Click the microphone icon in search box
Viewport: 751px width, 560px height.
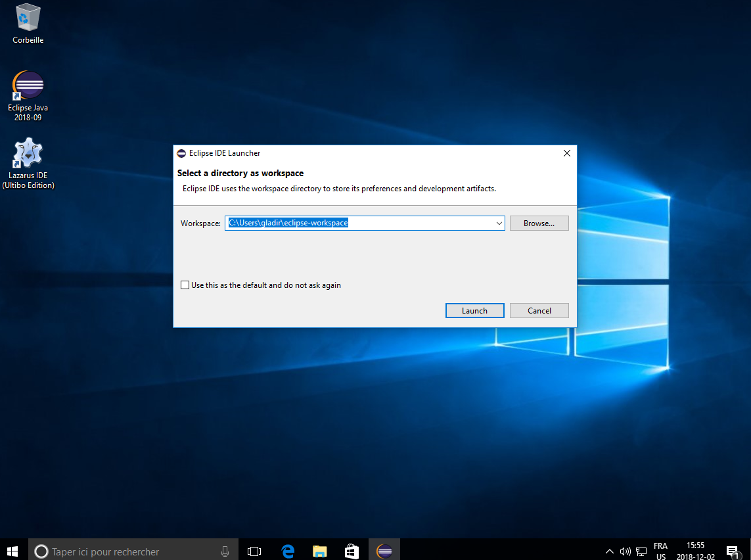click(225, 551)
